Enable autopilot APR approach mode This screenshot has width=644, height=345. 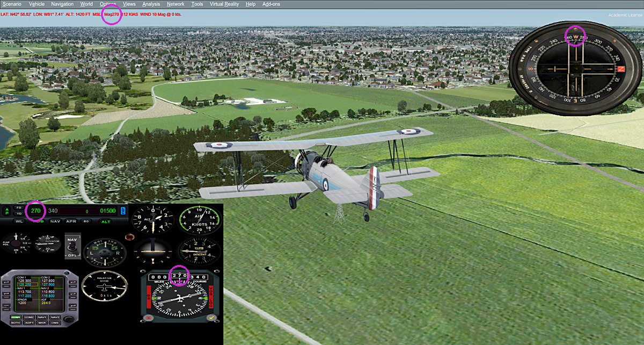[71, 221]
